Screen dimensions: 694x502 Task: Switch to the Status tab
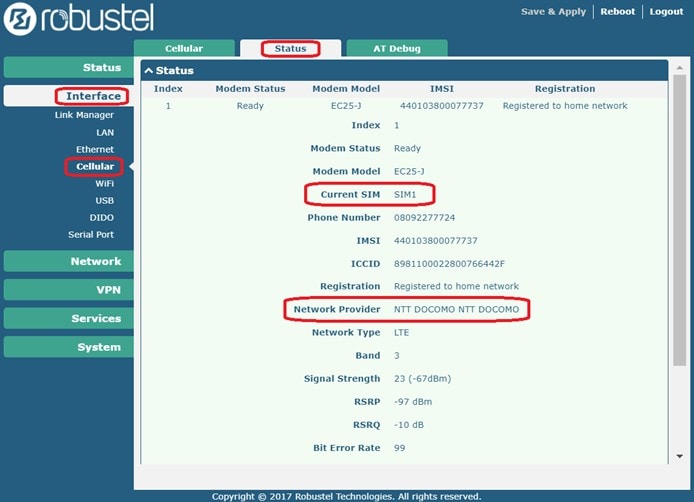click(290, 48)
